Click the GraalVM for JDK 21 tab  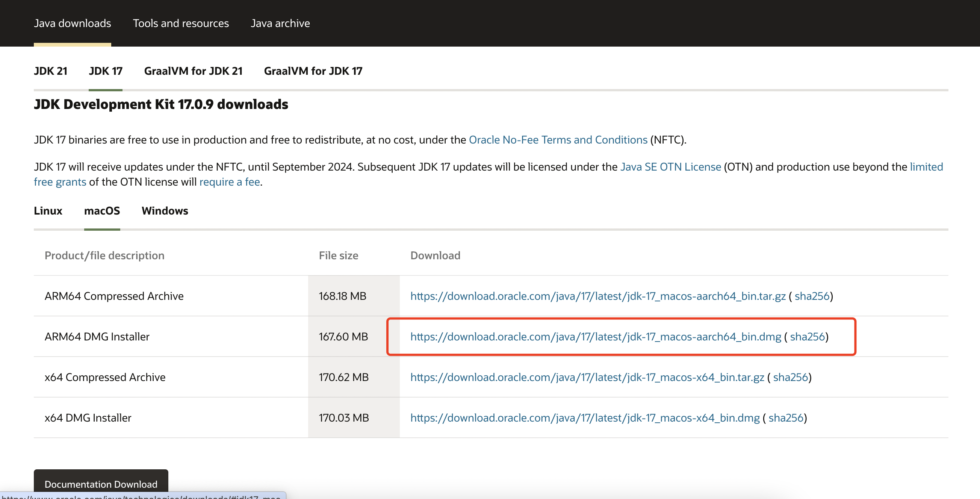194,71
